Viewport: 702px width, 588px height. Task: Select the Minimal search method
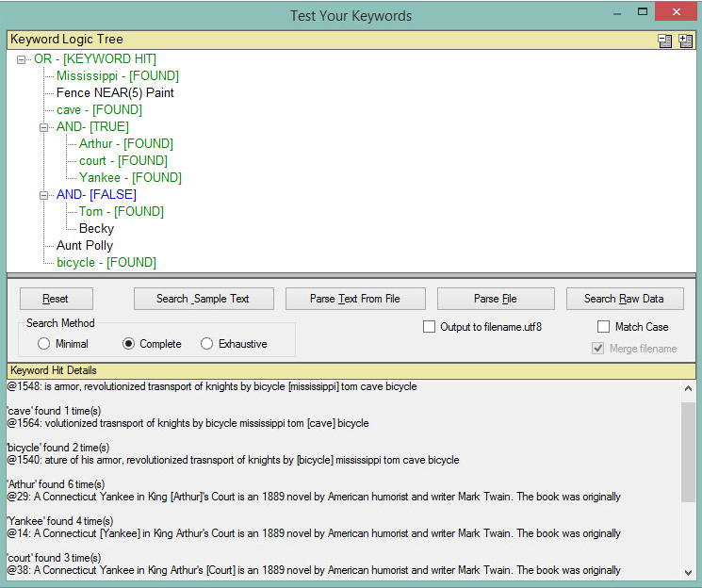tap(44, 344)
